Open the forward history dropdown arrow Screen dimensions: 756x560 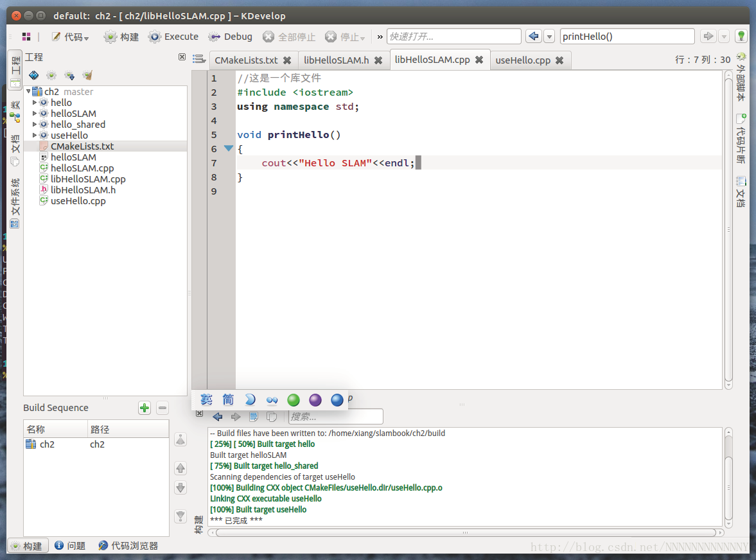724,36
